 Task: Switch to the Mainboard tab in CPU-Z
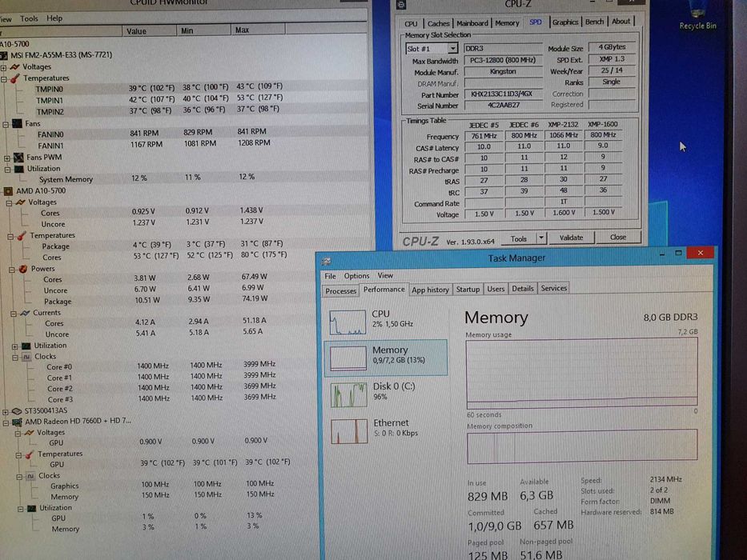point(472,23)
